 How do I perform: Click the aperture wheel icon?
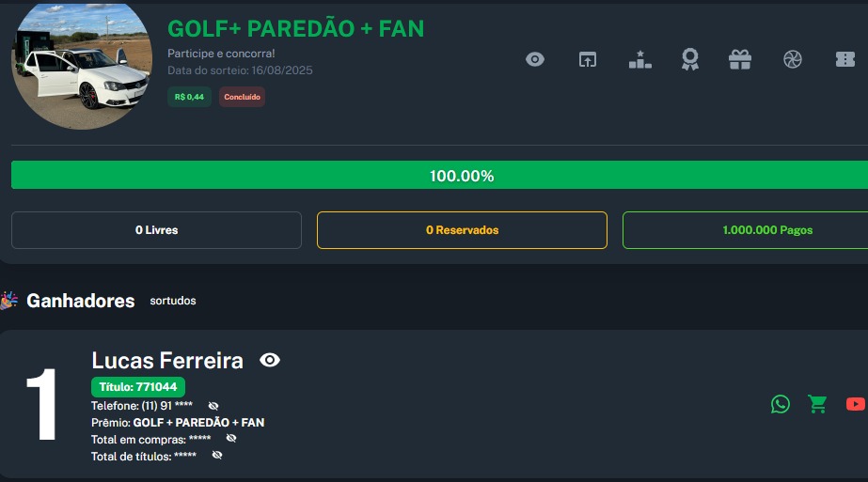[x=792, y=59]
